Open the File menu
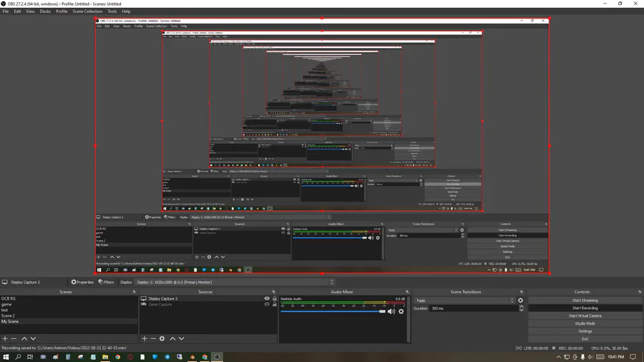644x362 pixels. click(6, 11)
